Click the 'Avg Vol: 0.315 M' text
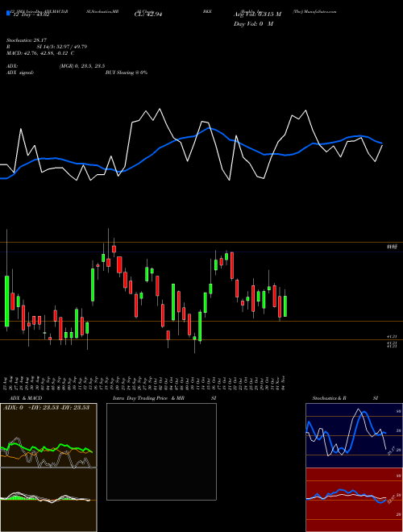Image resolution: width=403 pixels, height=532 pixels. pos(257,15)
